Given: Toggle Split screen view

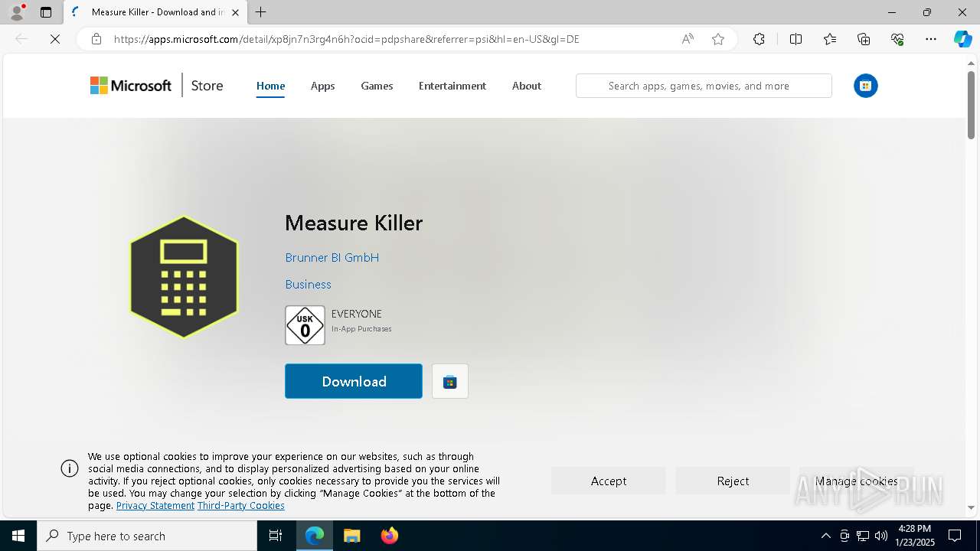Looking at the screenshot, I should pyautogui.click(x=795, y=39).
